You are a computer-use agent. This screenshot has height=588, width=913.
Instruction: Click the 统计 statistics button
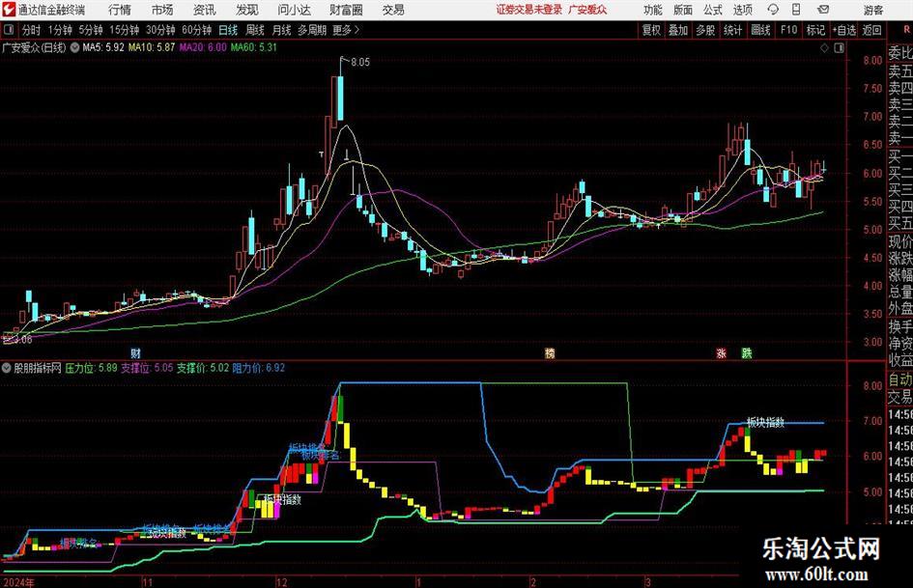tap(732, 30)
